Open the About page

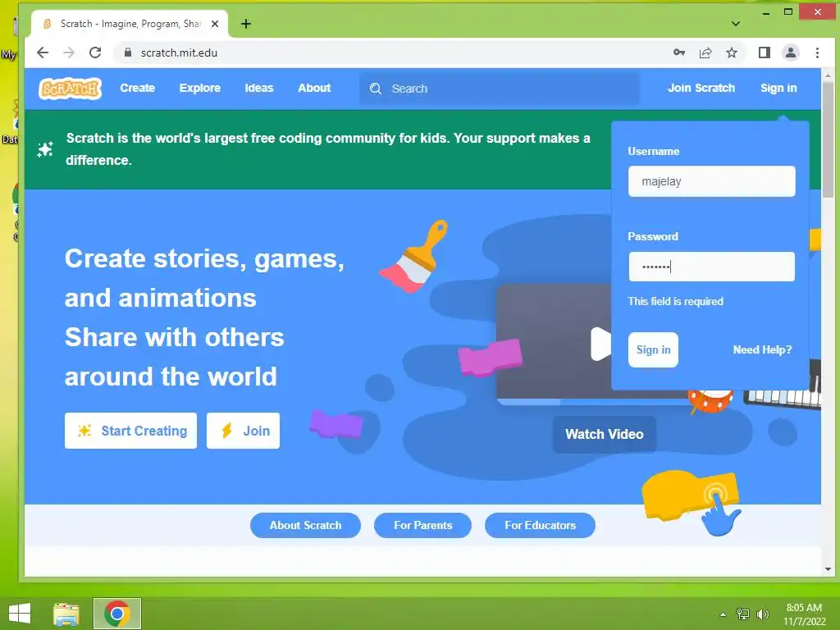(x=314, y=88)
